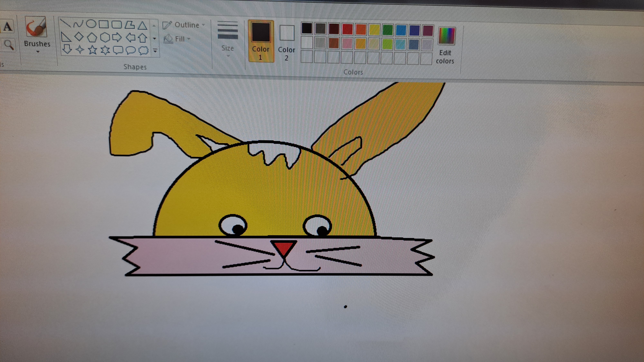Screen dimensions: 644x362
Task: Select the turquoise blue color swatch
Action: click(401, 30)
